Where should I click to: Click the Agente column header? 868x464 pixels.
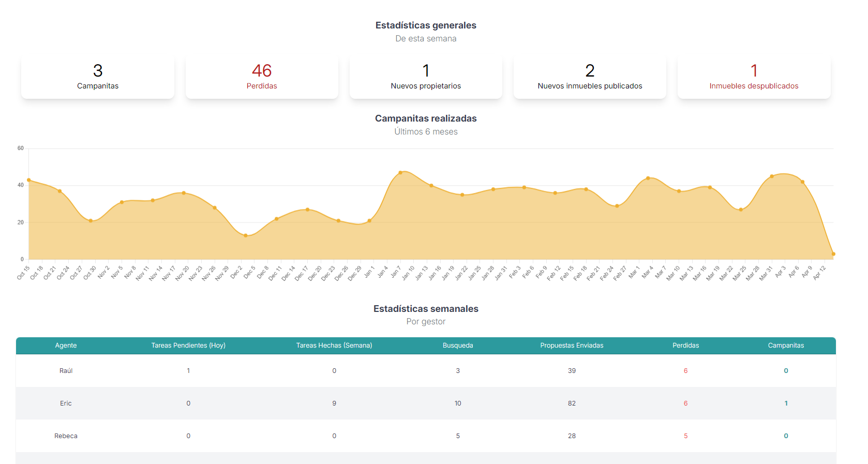[66, 346]
